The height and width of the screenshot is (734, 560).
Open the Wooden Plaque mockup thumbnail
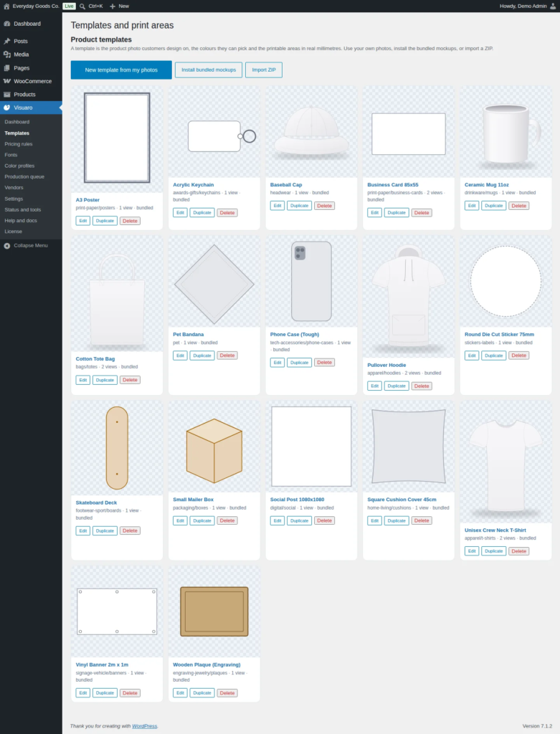tap(214, 611)
